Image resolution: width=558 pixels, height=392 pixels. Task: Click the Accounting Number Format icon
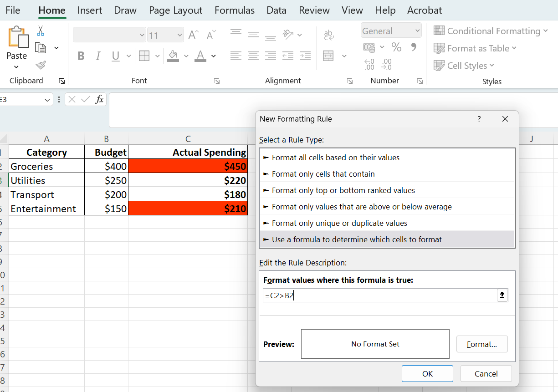click(x=369, y=47)
